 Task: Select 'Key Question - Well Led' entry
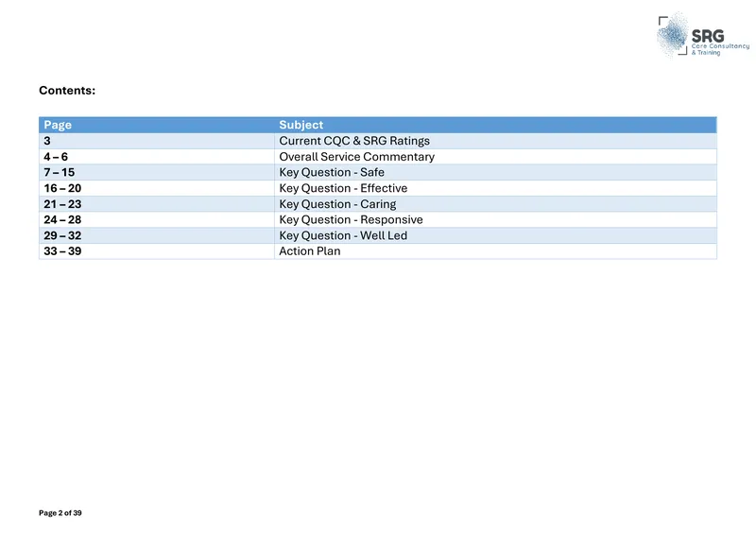click(343, 235)
